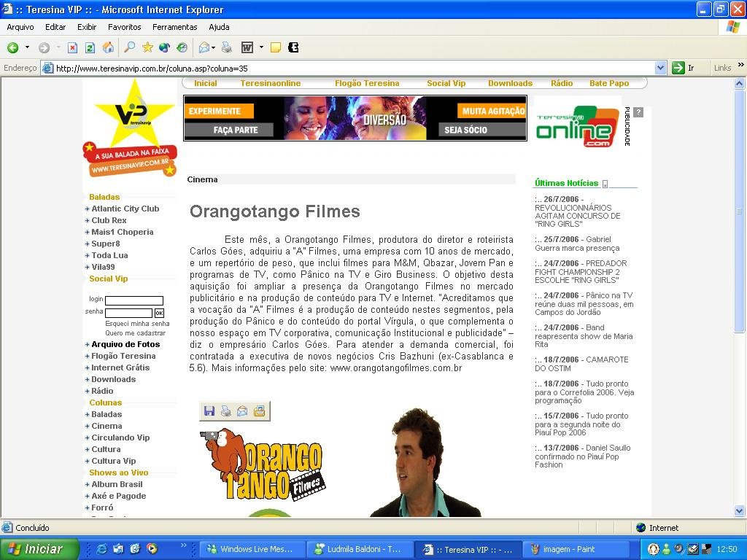Open History clock icon in toolbar
This screenshot has height=560, width=747.
tap(182, 47)
